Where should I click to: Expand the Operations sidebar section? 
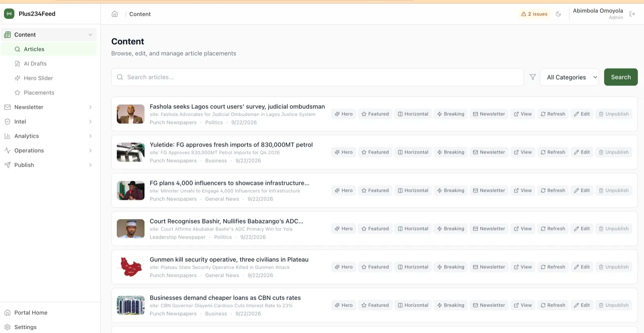(48, 151)
